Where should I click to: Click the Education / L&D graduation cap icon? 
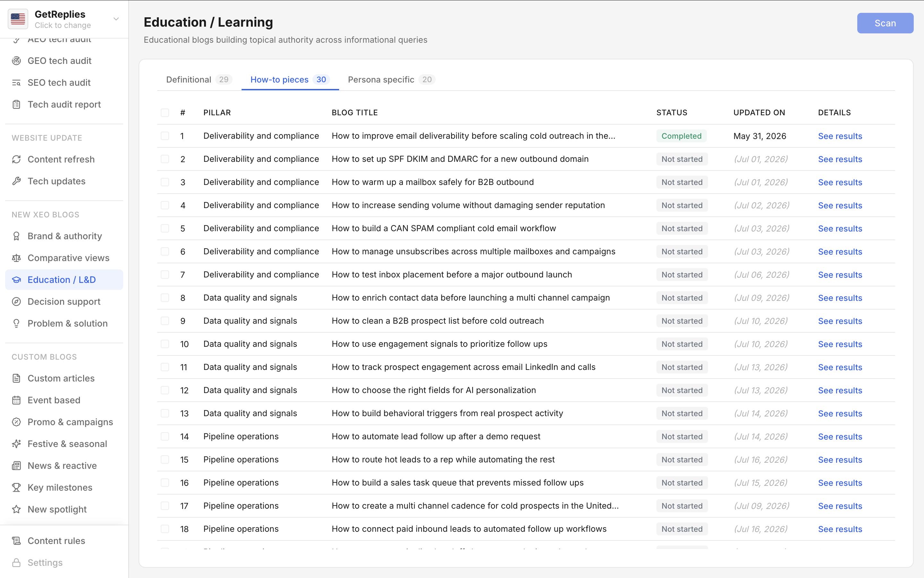[x=16, y=280]
